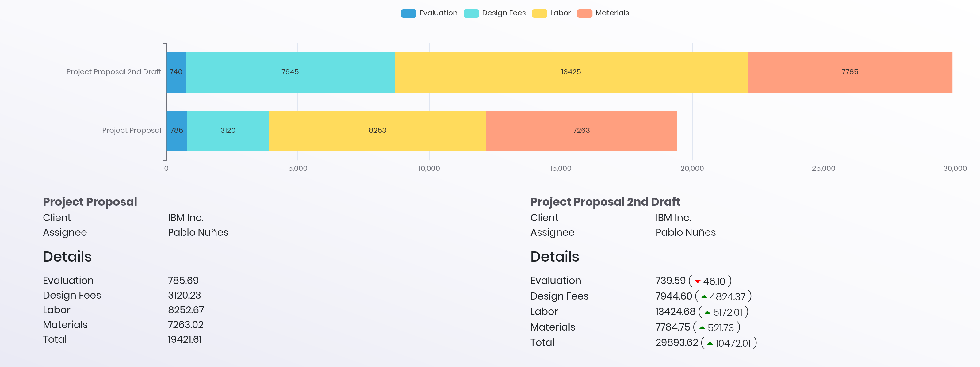The image size is (980, 367).
Task: Toggle Materials legend orange swatch
Action: 584,13
